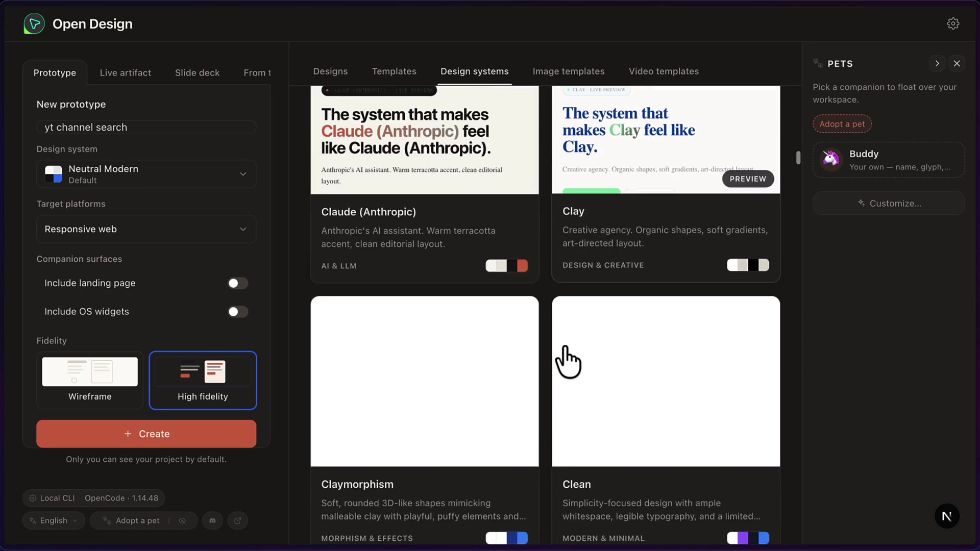Click the Neutral Modern swatch icon
The height and width of the screenshot is (551, 980).
pyautogui.click(x=54, y=174)
